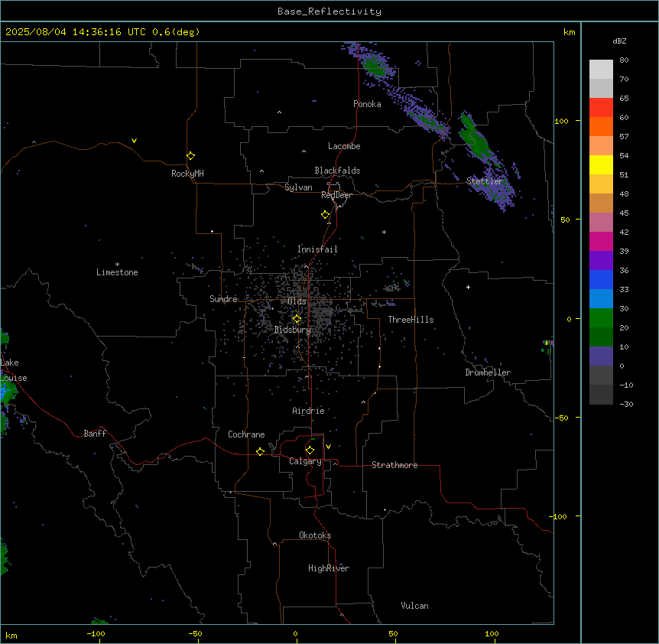Select the Ponoka city label
The image size is (659, 644).
tap(367, 104)
